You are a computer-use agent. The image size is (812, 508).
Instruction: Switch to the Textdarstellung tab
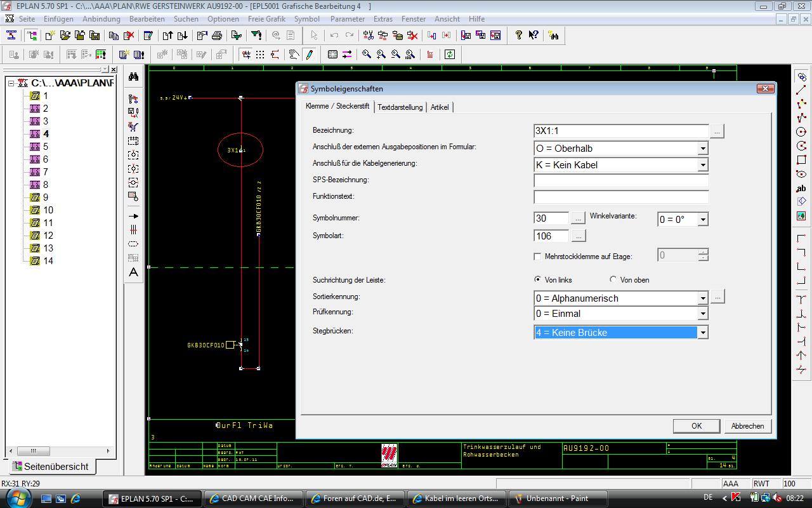[x=400, y=107]
